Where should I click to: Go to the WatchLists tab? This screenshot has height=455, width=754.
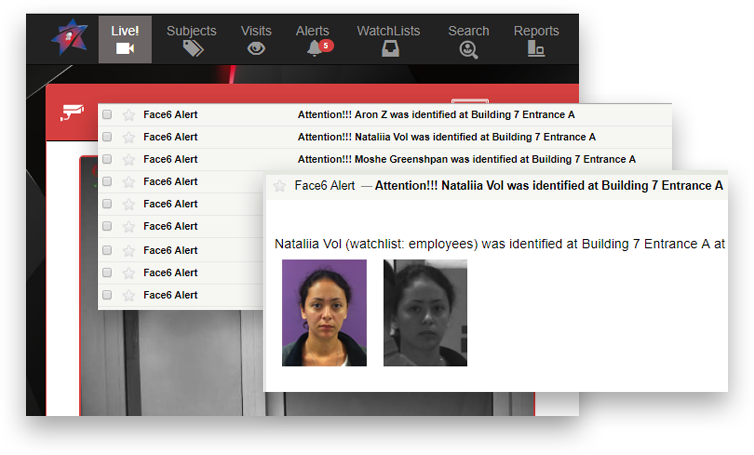click(x=389, y=39)
